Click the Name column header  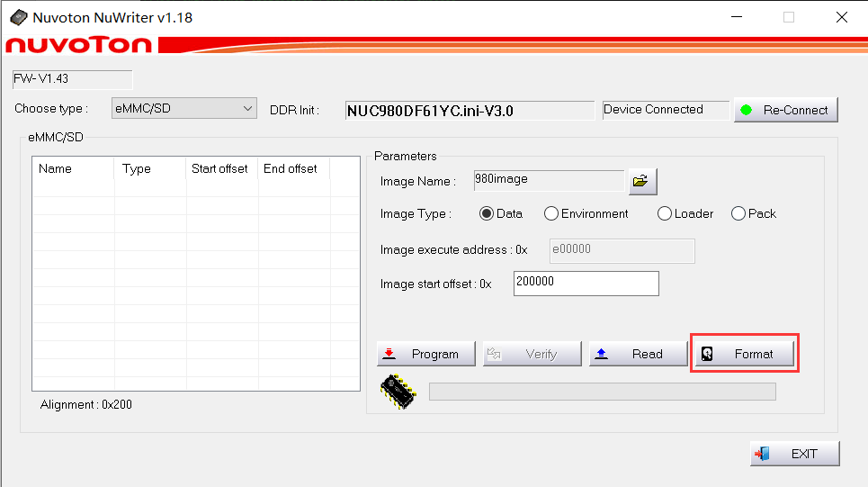point(73,168)
